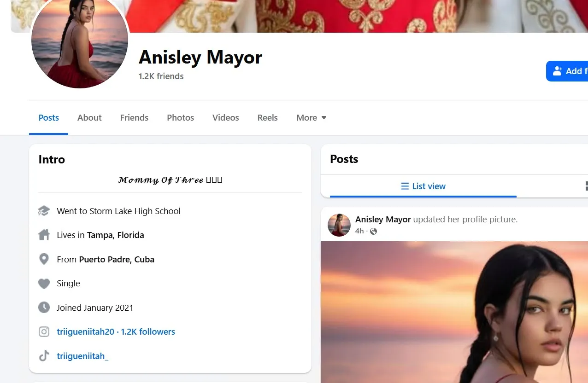Click the globe privacy icon on the post
Viewport: 588px width, 383px height.
pyautogui.click(x=373, y=231)
